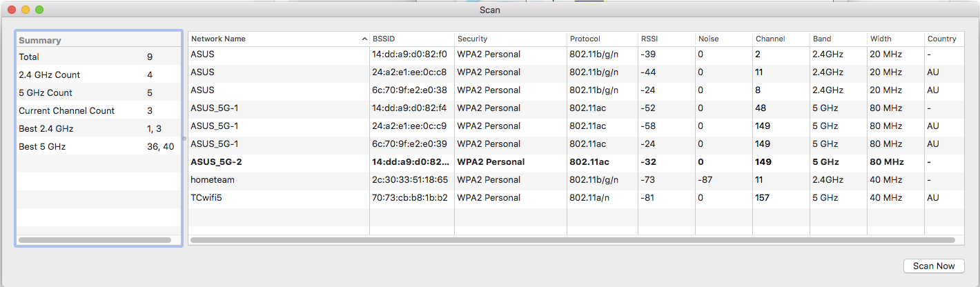
Task: Click the Security column header
Action: [472, 39]
